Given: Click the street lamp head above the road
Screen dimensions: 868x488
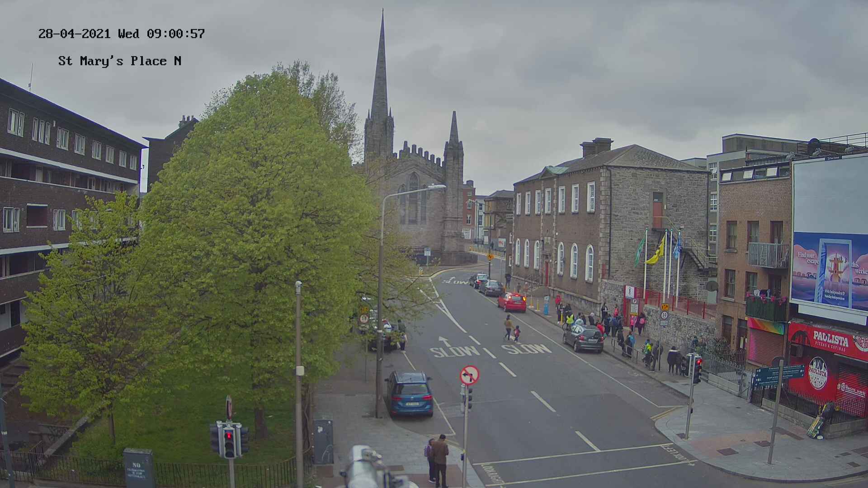Looking at the screenshot, I should tap(436, 187).
